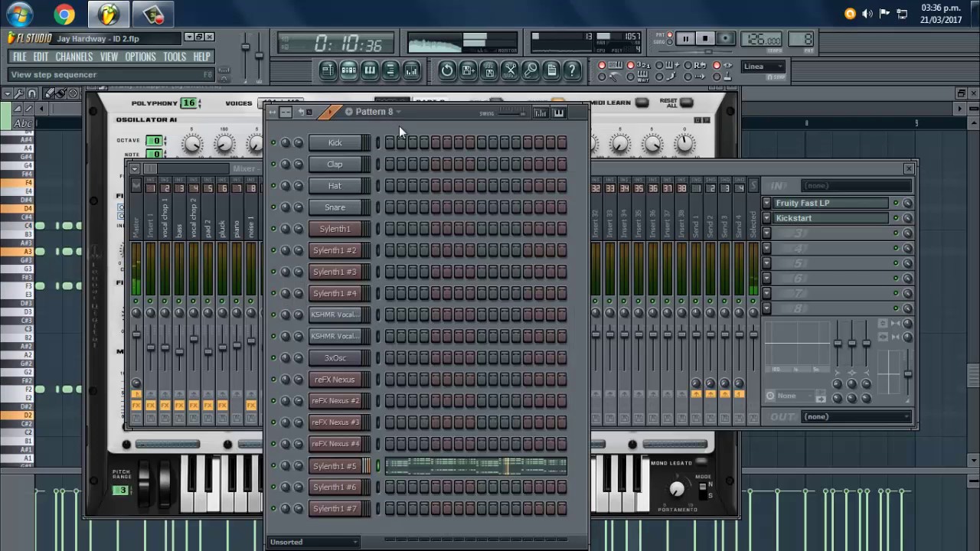980x551 pixels.
Task: Toggle the Clap channel mute LED
Action: 273,165
